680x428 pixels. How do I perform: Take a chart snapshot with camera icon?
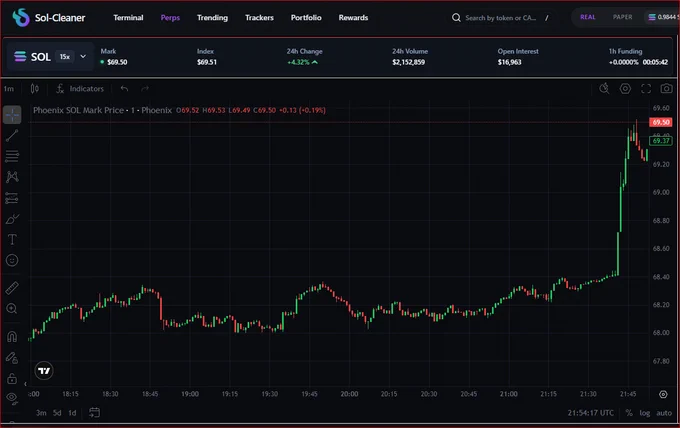pyautogui.click(x=666, y=89)
